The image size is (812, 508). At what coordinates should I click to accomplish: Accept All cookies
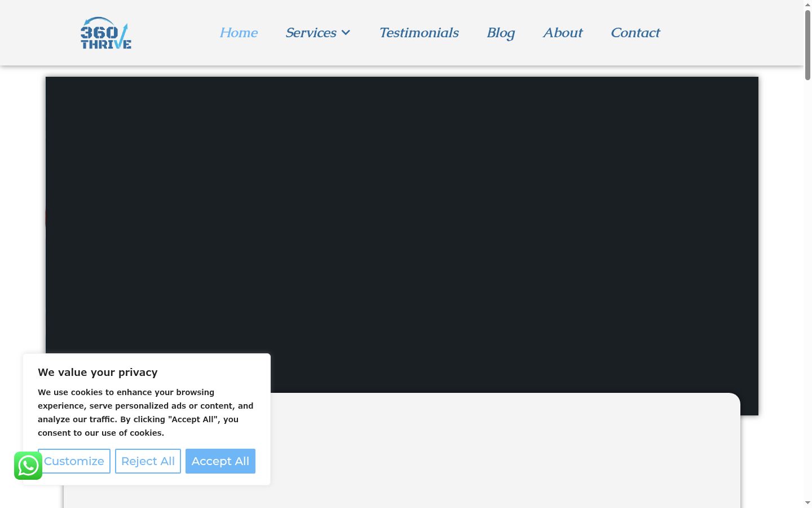point(220,461)
